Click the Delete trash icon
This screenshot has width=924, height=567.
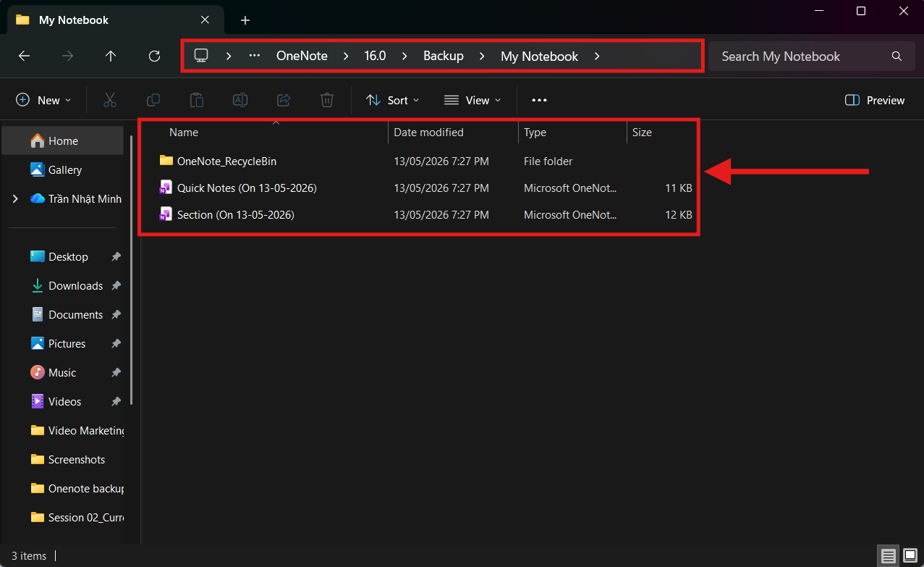click(x=327, y=101)
